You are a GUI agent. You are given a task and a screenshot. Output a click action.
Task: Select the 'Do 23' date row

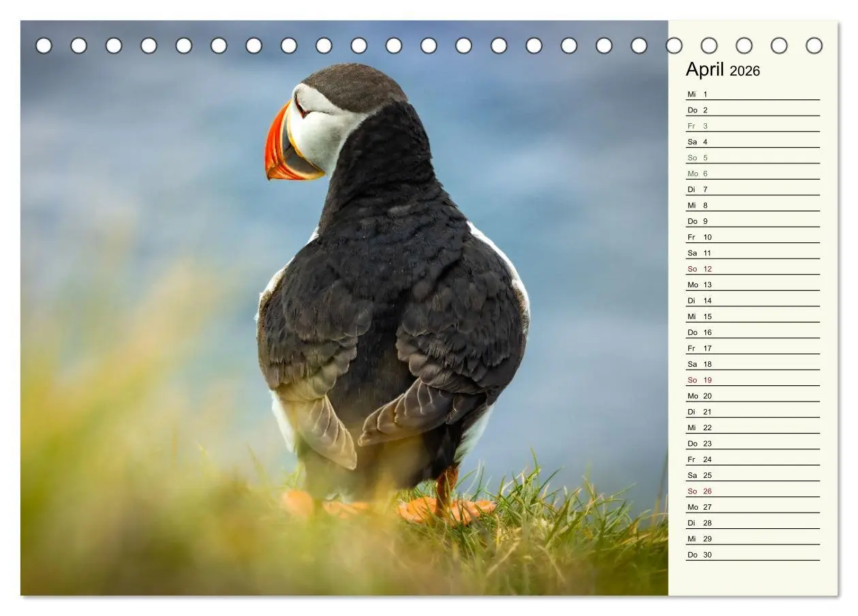(x=752, y=443)
